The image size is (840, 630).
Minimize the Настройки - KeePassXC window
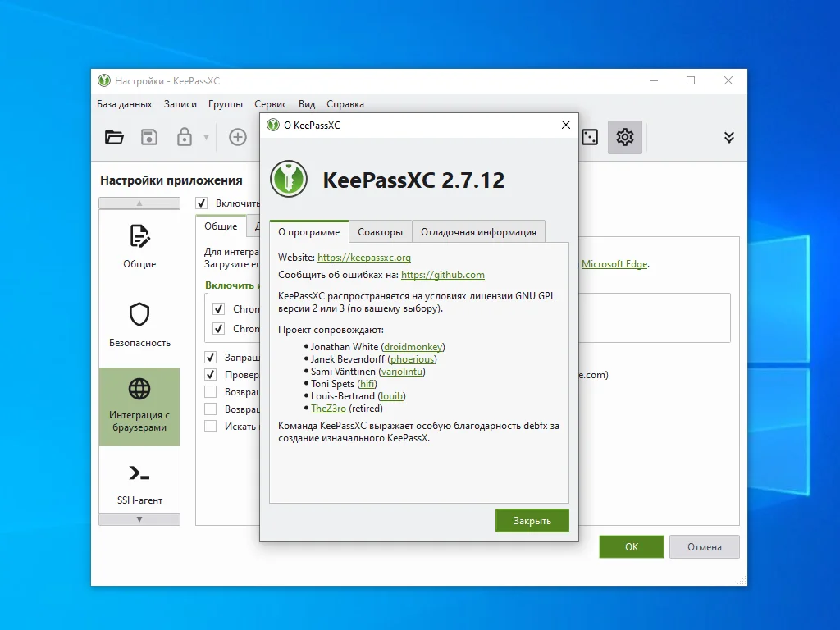654,80
